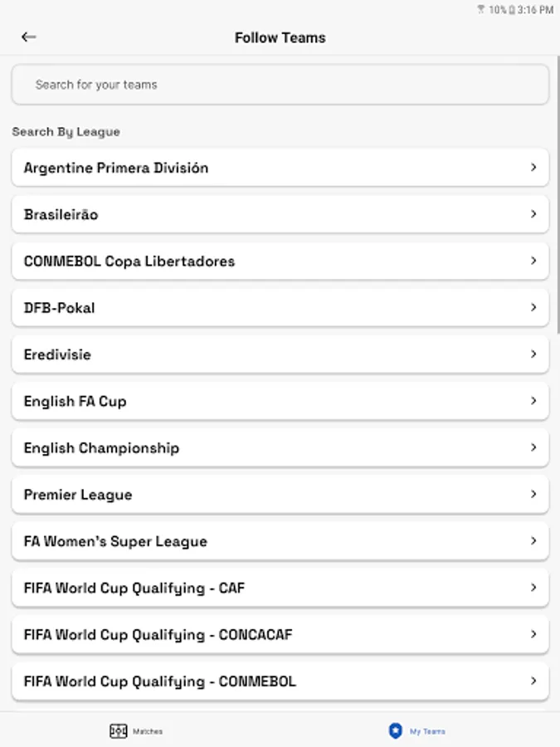This screenshot has width=560, height=747.
Task: Select FA Women's Super League
Action: click(x=280, y=541)
